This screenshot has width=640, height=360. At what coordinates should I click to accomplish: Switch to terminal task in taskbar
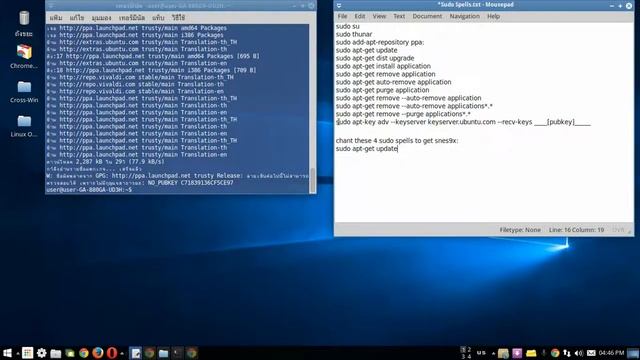pos(177,353)
